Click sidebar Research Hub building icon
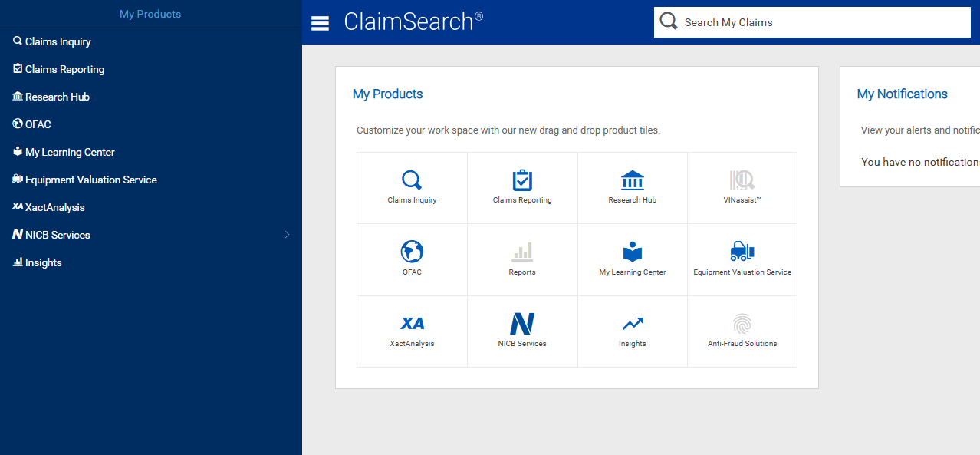The width and height of the screenshot is (980, 455). pos(18,97)
